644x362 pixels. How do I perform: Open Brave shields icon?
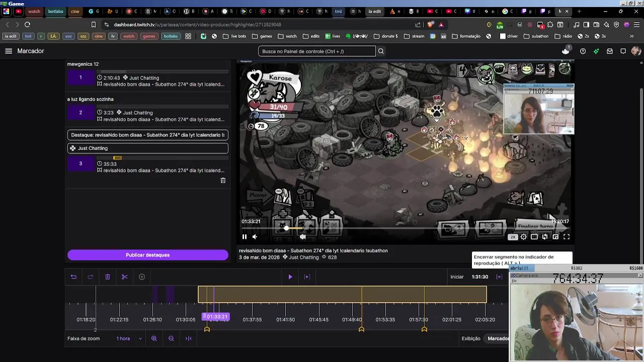coord(431,25)
